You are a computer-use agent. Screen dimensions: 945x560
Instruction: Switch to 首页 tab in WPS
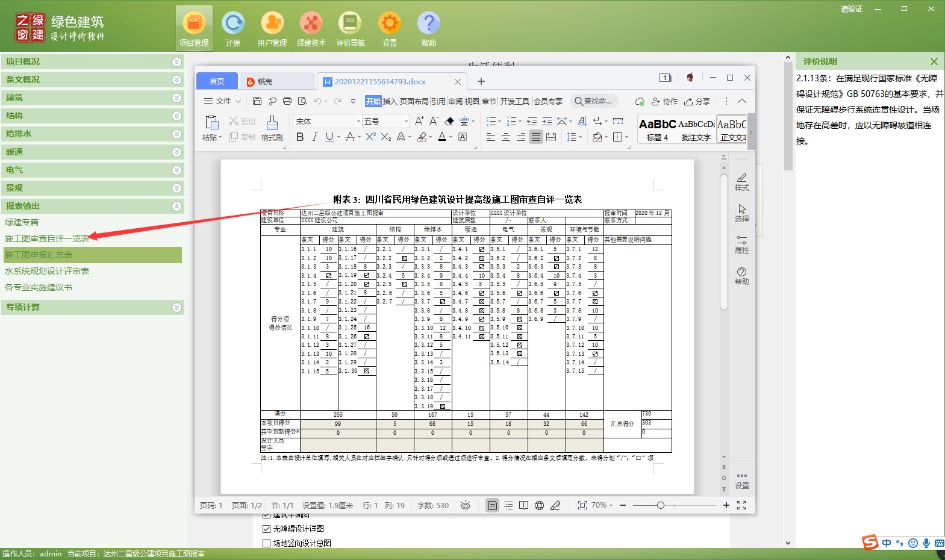tap(217, 81)
